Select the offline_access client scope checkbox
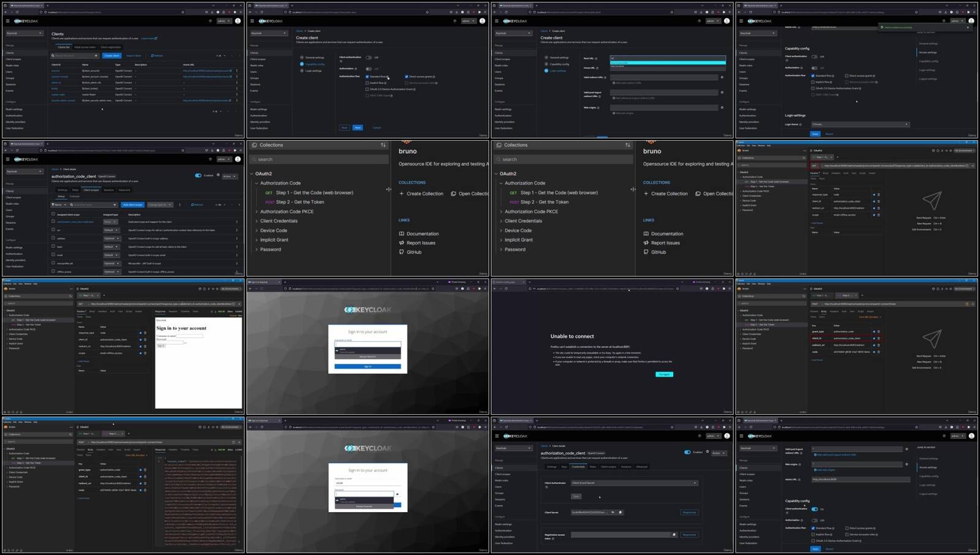The height and width of the screenshot is (555, 980). click(53, 271)
